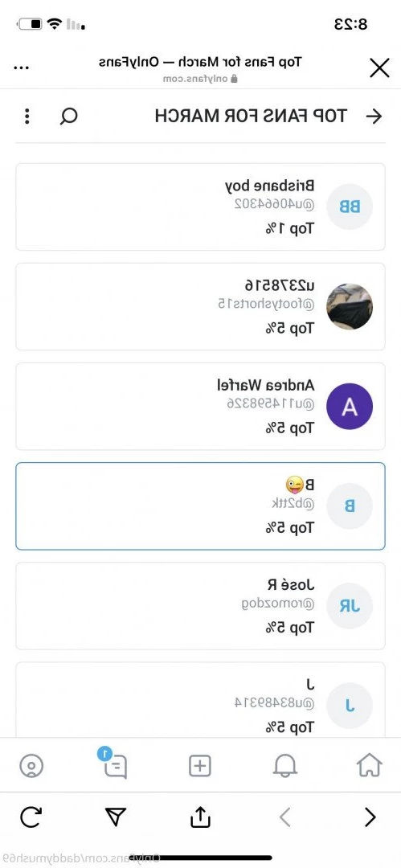Select the footyshorts15 profile thumbnail
The width and height of the screenshot is (401, 868).
pos(350,307)
